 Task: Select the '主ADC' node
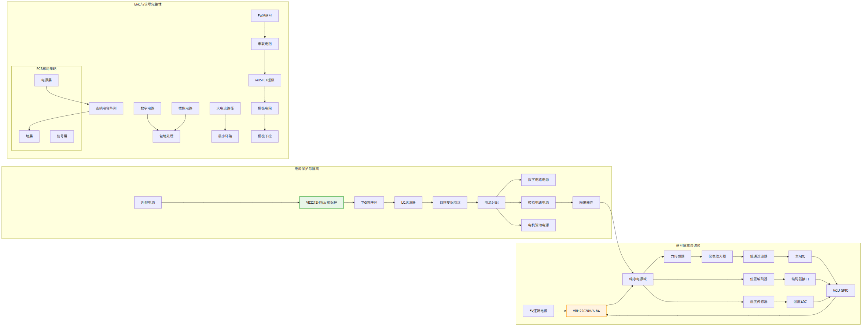tap(800, 256)
